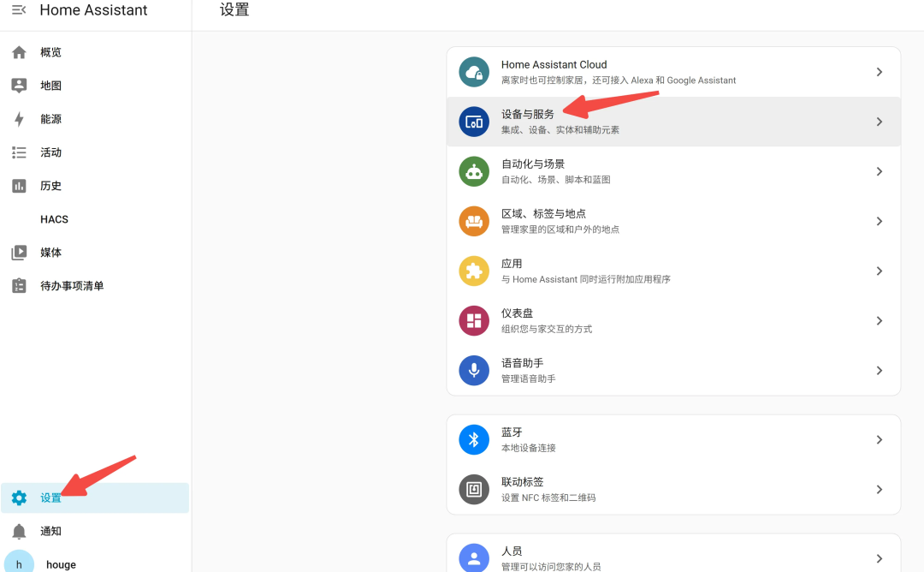Click description 管理语音助手

tap(528, 378)
